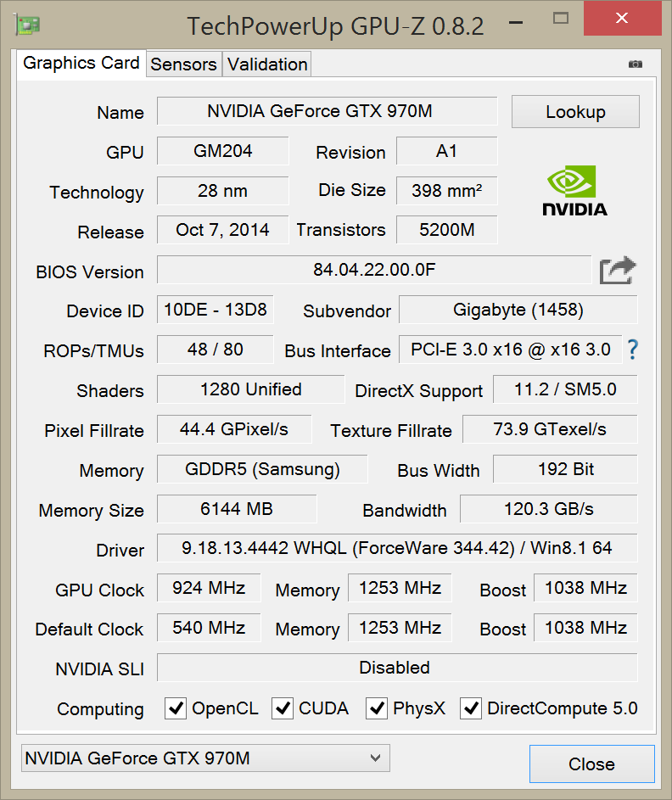Click the Transistors value 5200M

pyautogui.click(x=447, y=230)
